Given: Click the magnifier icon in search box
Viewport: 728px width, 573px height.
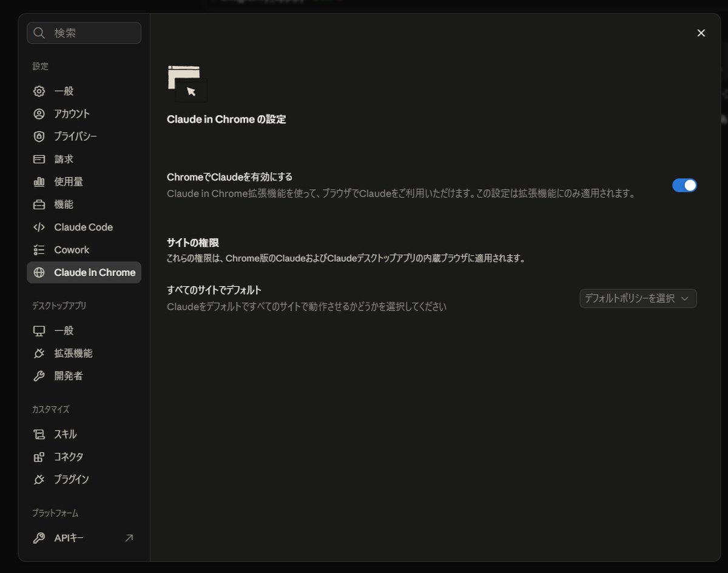Looking at the screenshot, I should pyautogui.click(x=39, y=33).
